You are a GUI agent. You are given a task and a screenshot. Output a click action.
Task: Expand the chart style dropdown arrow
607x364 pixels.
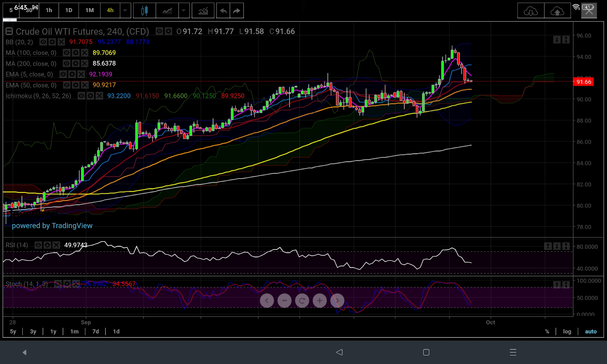click(184, 11)
